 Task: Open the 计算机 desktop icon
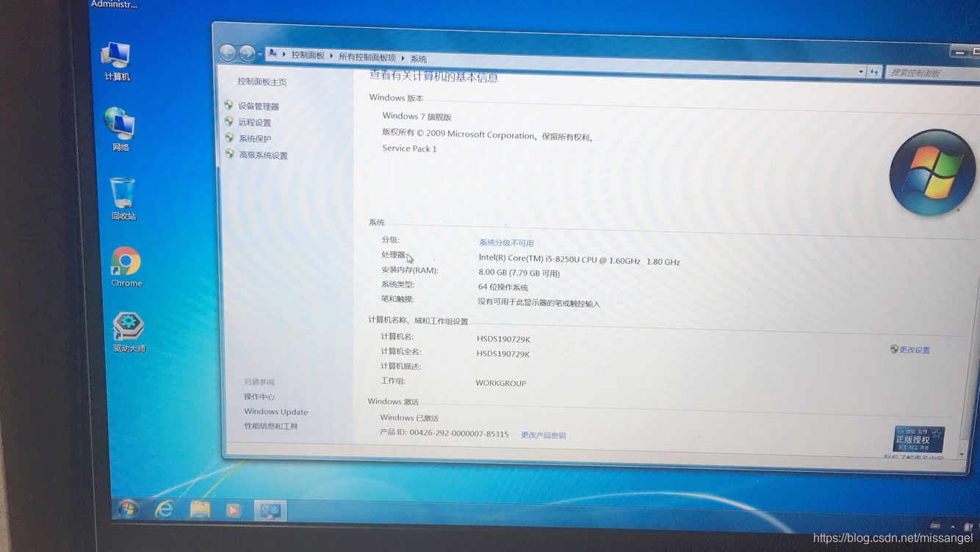pyautogui.click(x=116, y=61)
